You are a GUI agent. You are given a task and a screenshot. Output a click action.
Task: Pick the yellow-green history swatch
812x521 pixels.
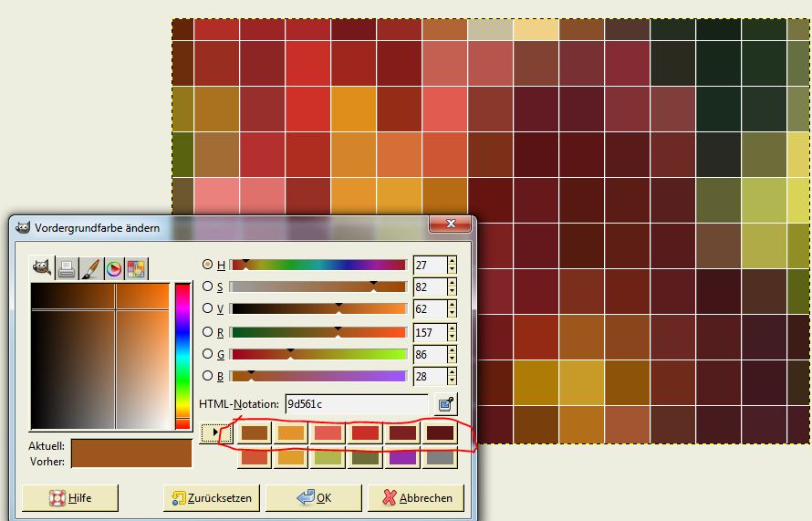pos(328,458)
